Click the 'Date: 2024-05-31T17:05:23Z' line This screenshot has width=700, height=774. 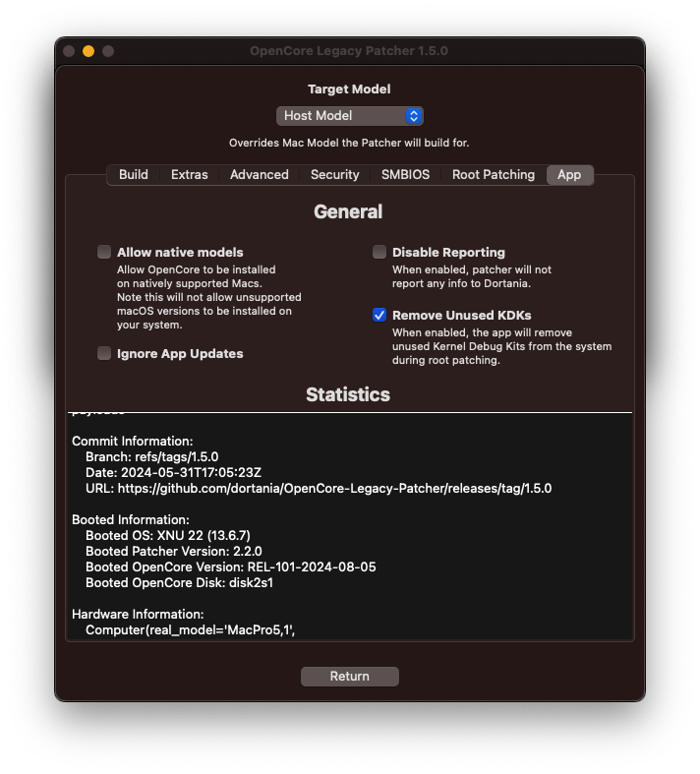point(174,472)
